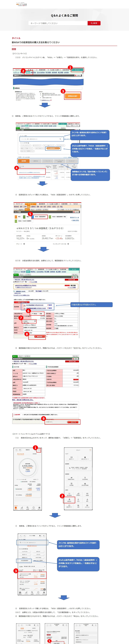Select smartphone step ⑧ 申込み instruction text
This screenshot has height=644, width=129.
tap(57, 616)
